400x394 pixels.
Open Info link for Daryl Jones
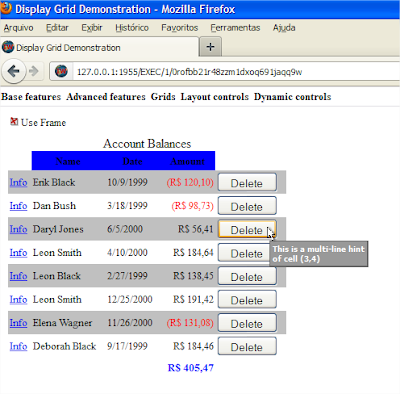click(x=18, y=229)
